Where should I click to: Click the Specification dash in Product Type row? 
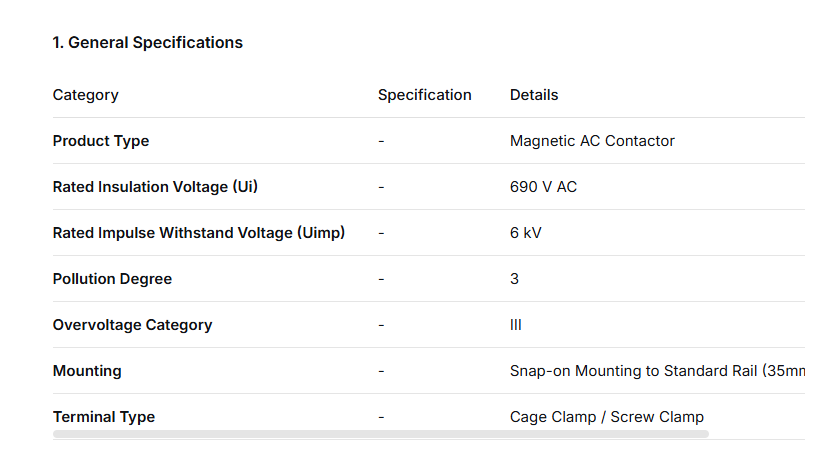[381, 141]
